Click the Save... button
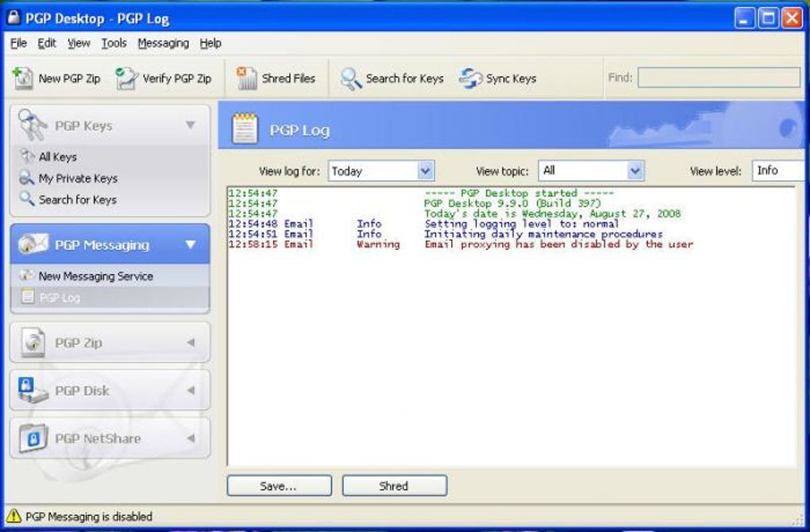 point(279,486)
